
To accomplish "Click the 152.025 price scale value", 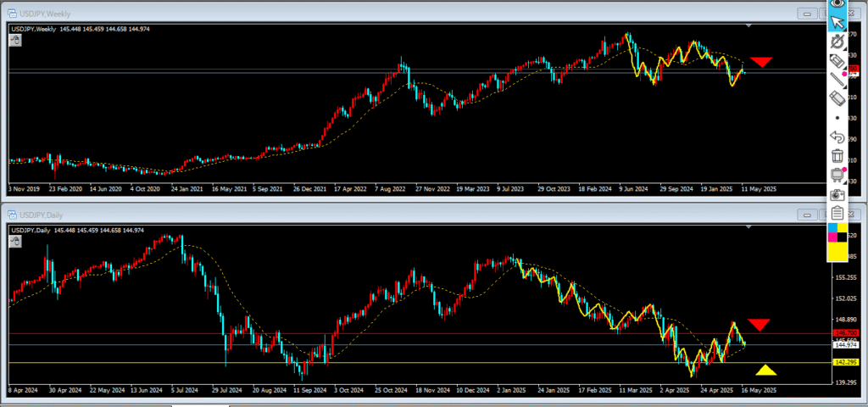I will 845,298.
